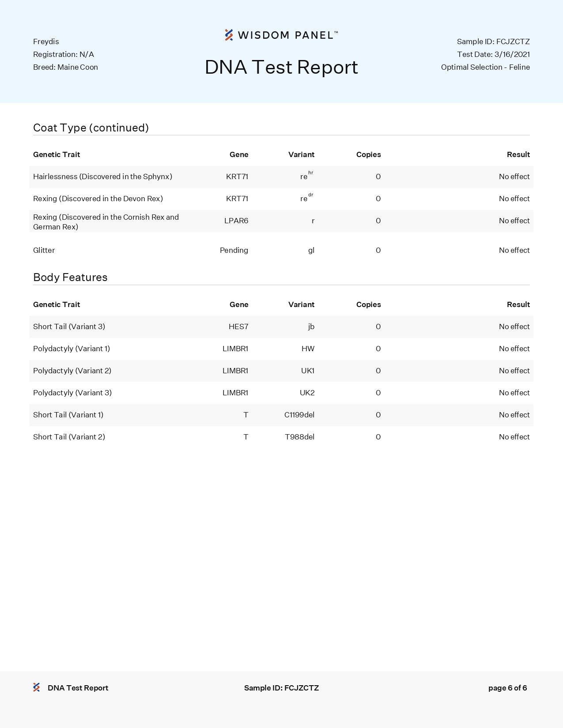Click the Rexing Devon Rex trait name
The height and width of the screenshot is (728, 563).
98,199
